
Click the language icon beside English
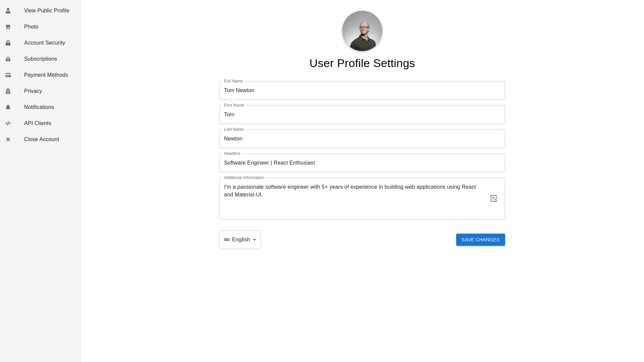tap(227, 240)
